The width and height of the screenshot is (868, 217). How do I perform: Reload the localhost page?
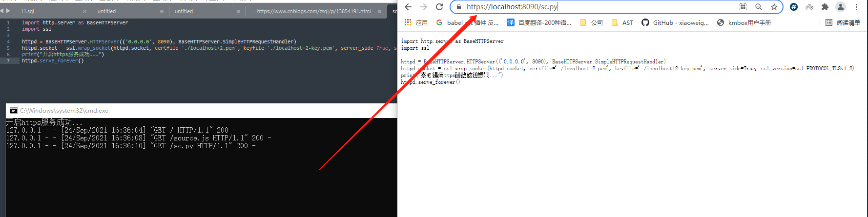point(439,7)
